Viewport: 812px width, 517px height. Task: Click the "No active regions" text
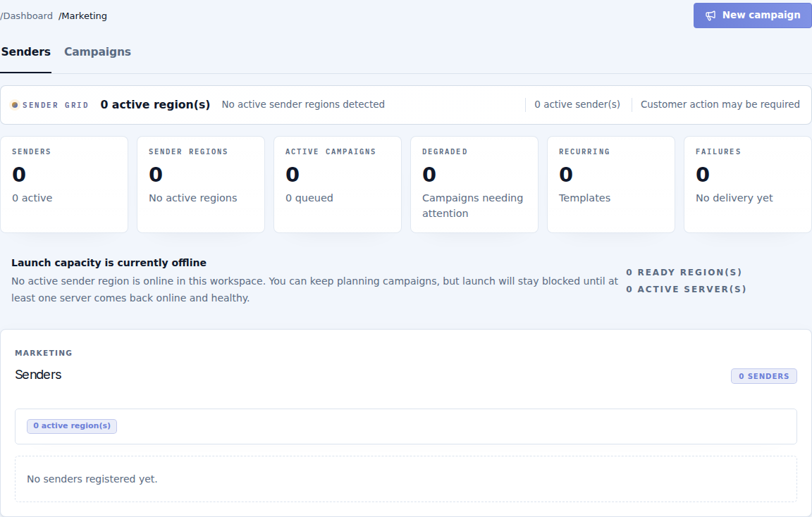(192, 198)
